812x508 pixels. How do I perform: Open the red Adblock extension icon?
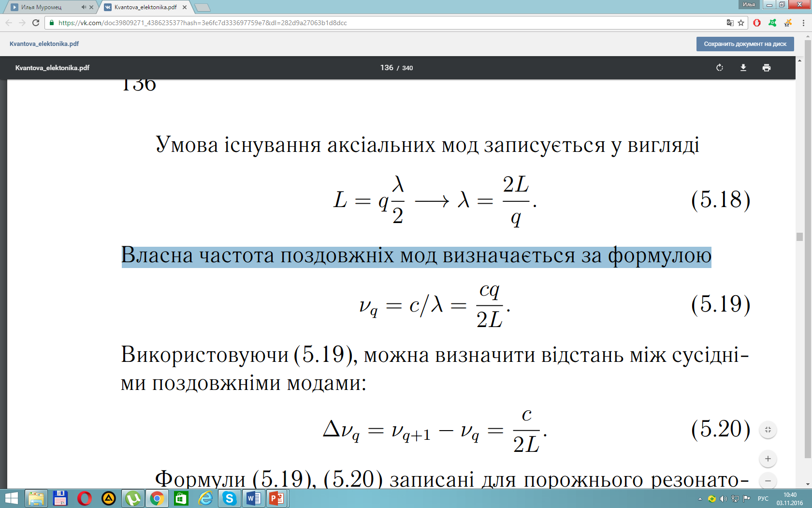(757, 23)
